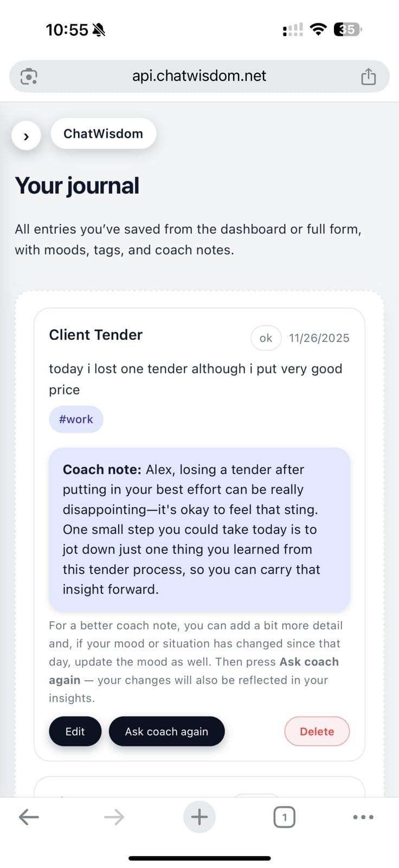Tap the browser forward arrow

click(x=114, y=817)
